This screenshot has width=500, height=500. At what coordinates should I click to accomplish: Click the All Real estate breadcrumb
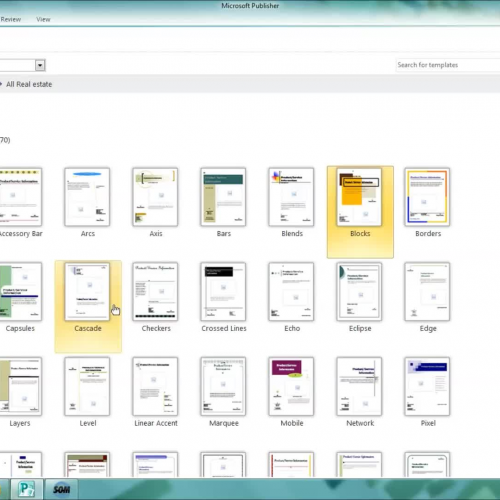29,84
